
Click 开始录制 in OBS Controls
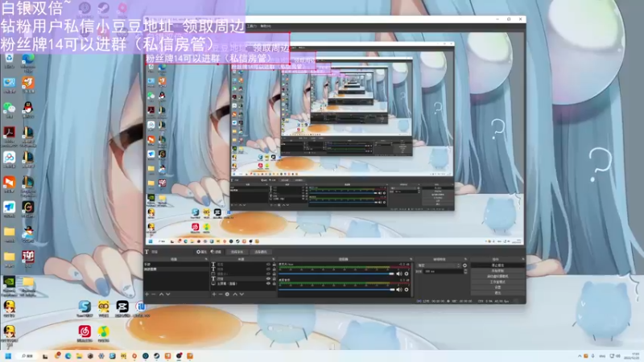[x=497, y=270]
